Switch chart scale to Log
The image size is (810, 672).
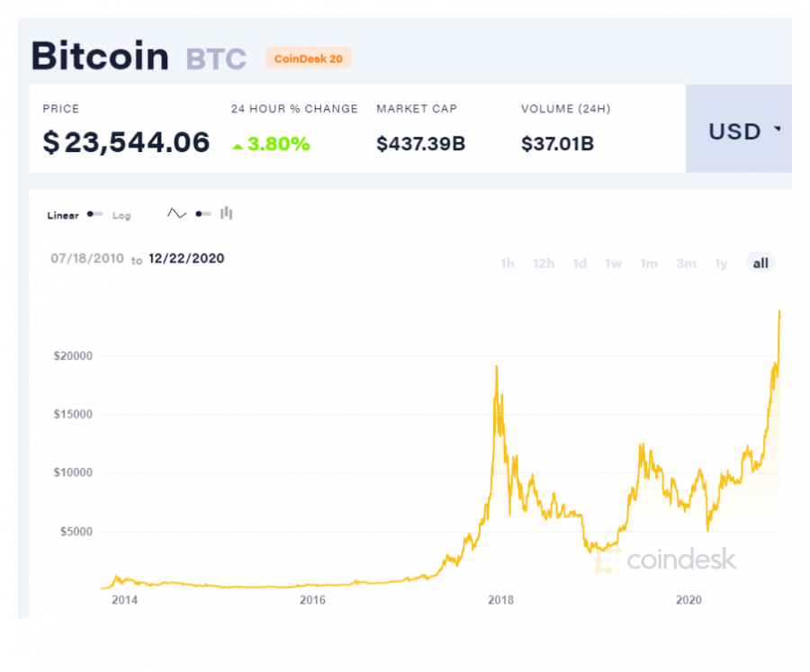pos(121,216)
